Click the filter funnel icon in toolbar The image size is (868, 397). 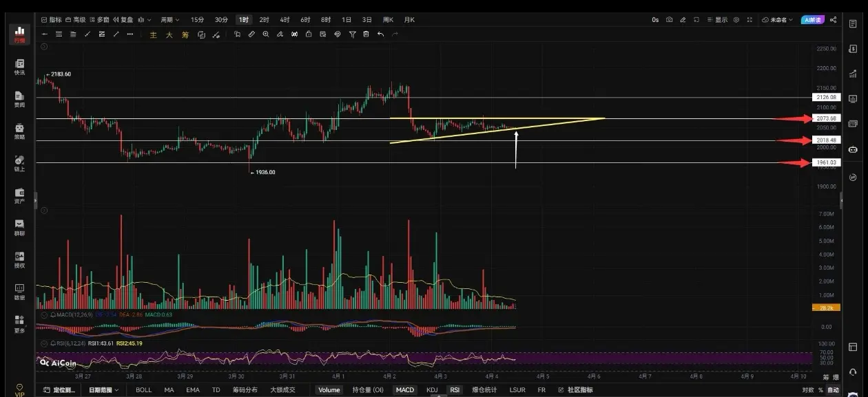352,34
